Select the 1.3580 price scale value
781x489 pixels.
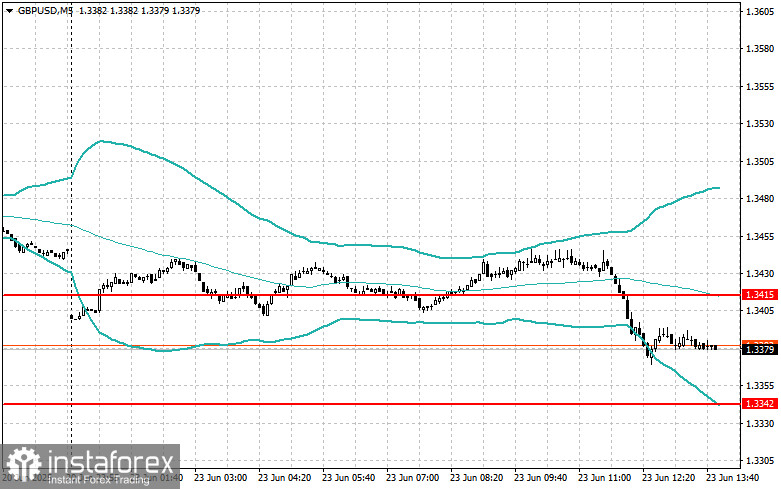click(x=760, y=49)
